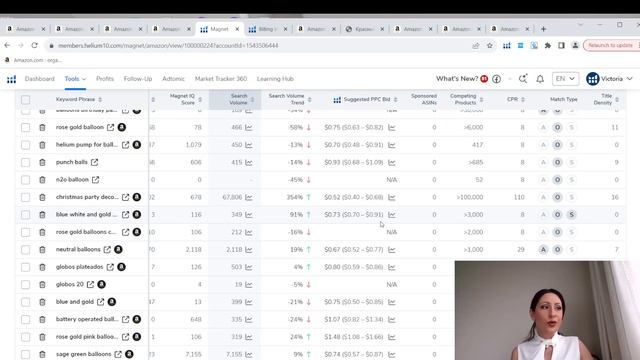This screenshot has width=640, height=360.
Task: Click the Facebook icon near What's New
Action: pyautogui.click(x=497, y=79)
